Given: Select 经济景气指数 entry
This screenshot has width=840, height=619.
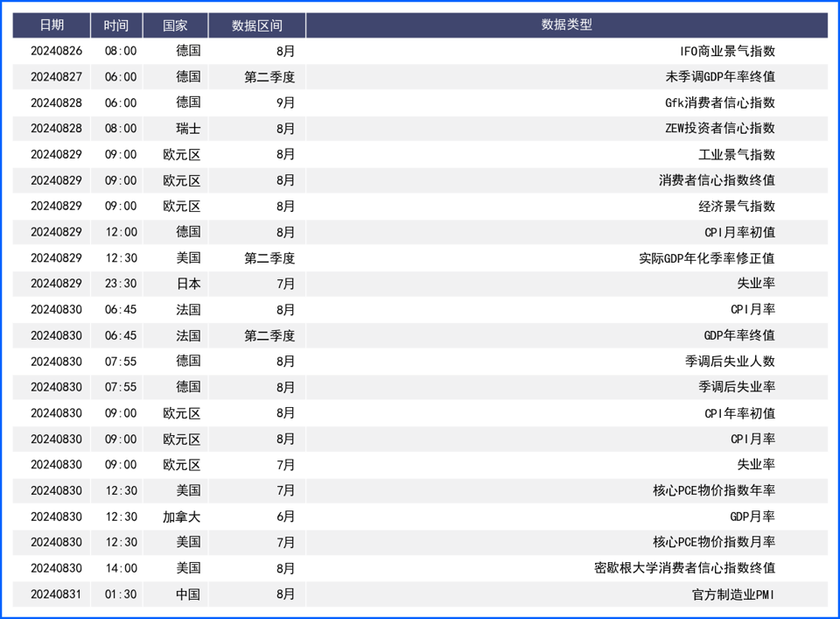Looking at the screenshot, I should pyautogui.click(x=737, y=206).
